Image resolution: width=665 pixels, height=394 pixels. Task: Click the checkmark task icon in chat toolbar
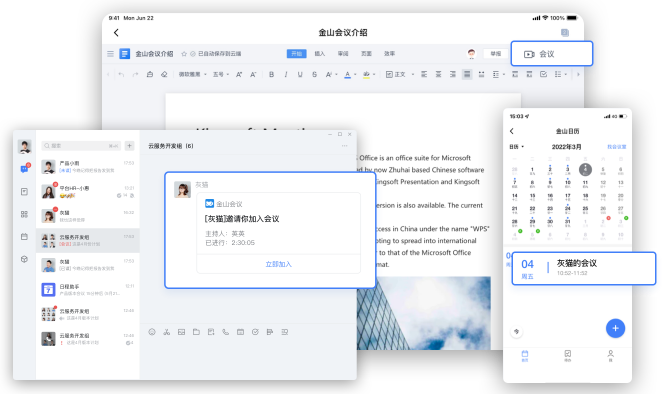tap(255, 332)
